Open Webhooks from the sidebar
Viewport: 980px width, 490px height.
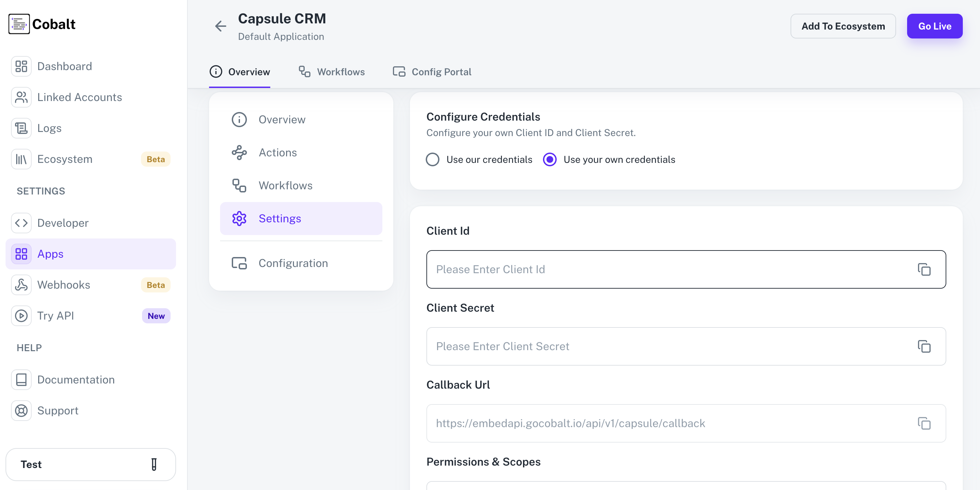tap(64, 285)
